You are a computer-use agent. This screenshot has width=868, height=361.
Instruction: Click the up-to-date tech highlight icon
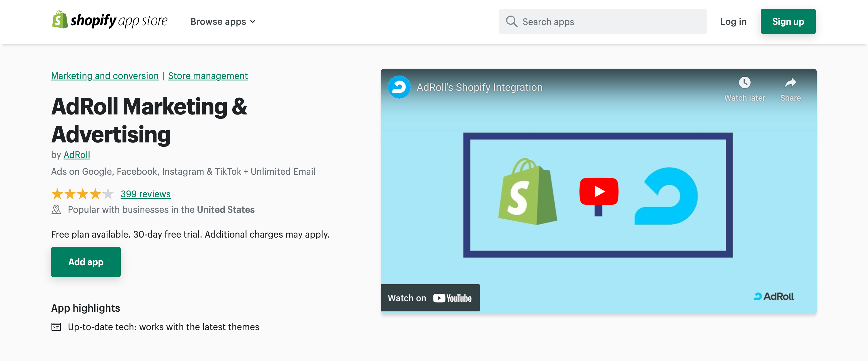tap(56, 327)
